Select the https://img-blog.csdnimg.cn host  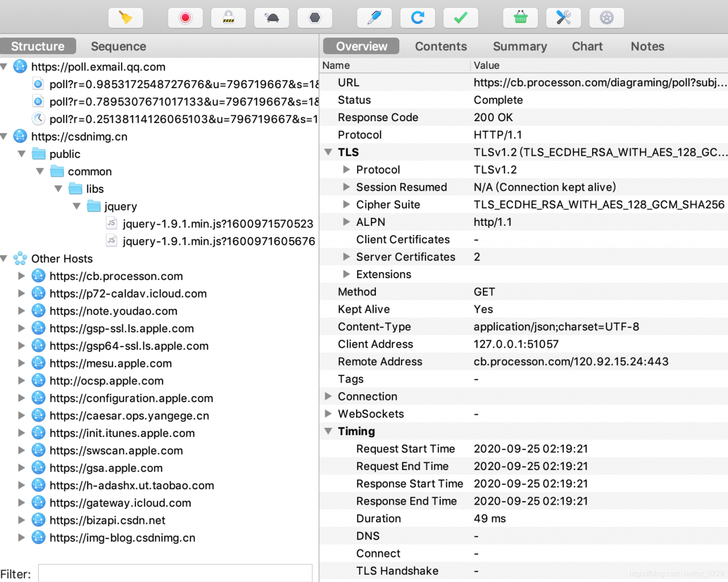(x=122, y=538)
